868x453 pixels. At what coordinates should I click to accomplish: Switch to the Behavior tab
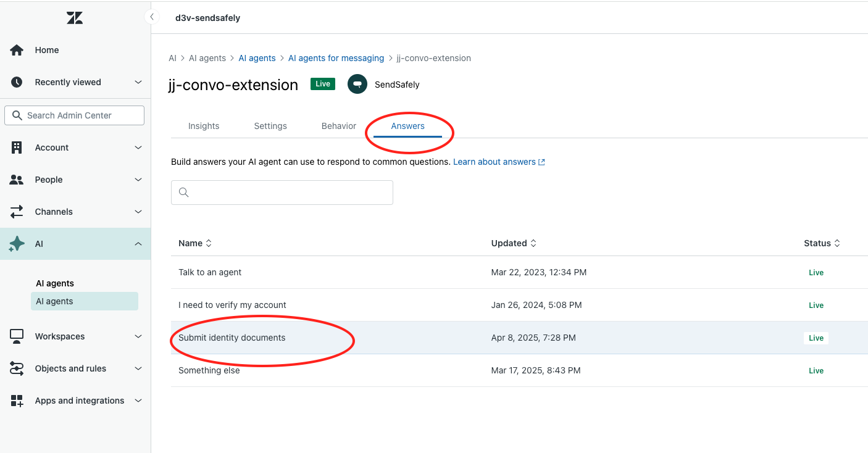tap(339, 126)
